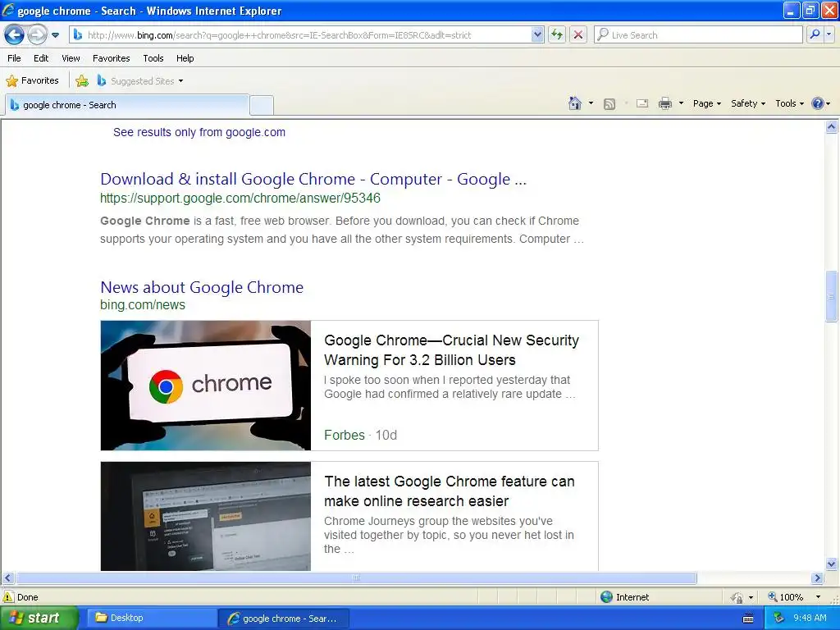
Task: Click the bing.com/news link
Action: click(143, 305)
